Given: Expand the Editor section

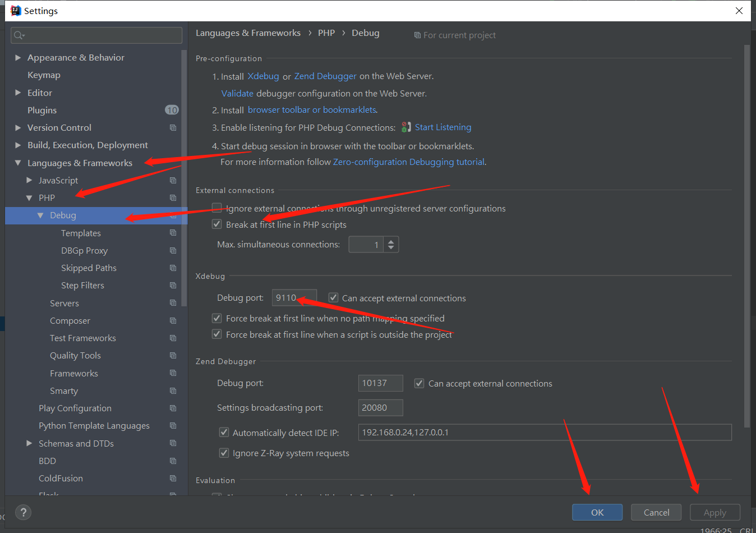Looking at the screenshot, I should point(18,93).
